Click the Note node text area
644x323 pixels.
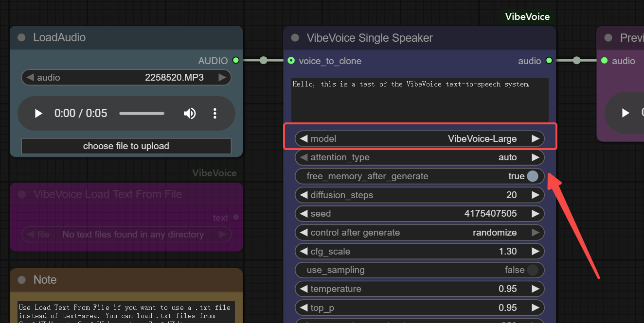126,312
